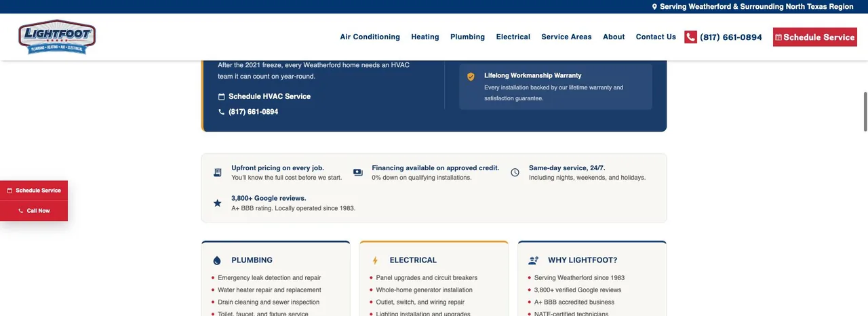This screenshot has width=868, height=316.
Task: Click 'Whole-home generator installation' item
Action: click(425, 290)
